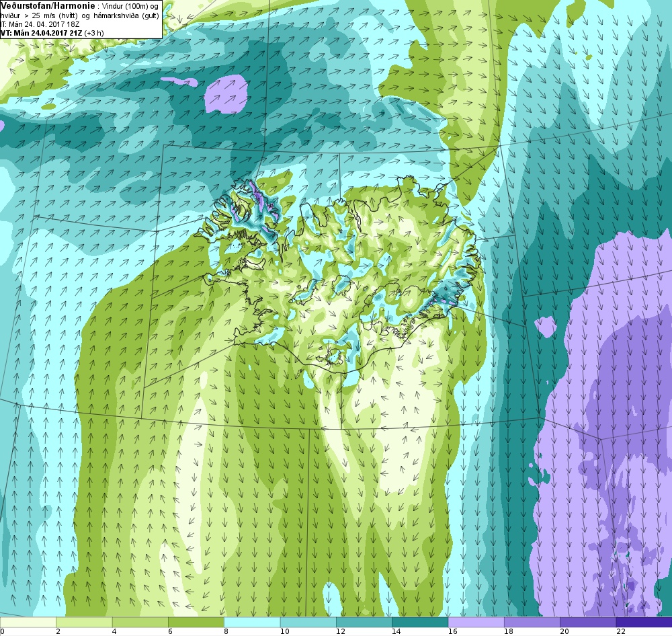Click the legend scale label '4'
Image resolution: width=672 pixels, height=636 pixels.
pyautogui.click(x=115, y=631)
